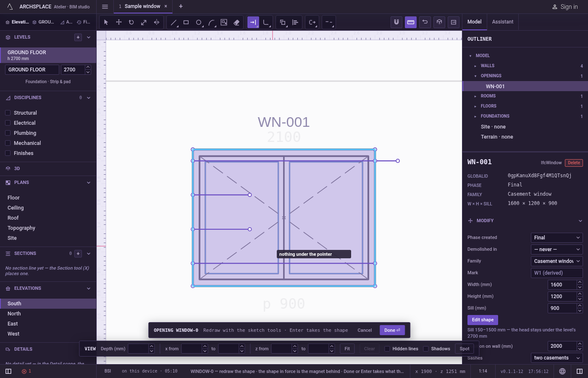Screen dimensions: 588x378
Task: Activate the move tool
Action: coord(119,22)
